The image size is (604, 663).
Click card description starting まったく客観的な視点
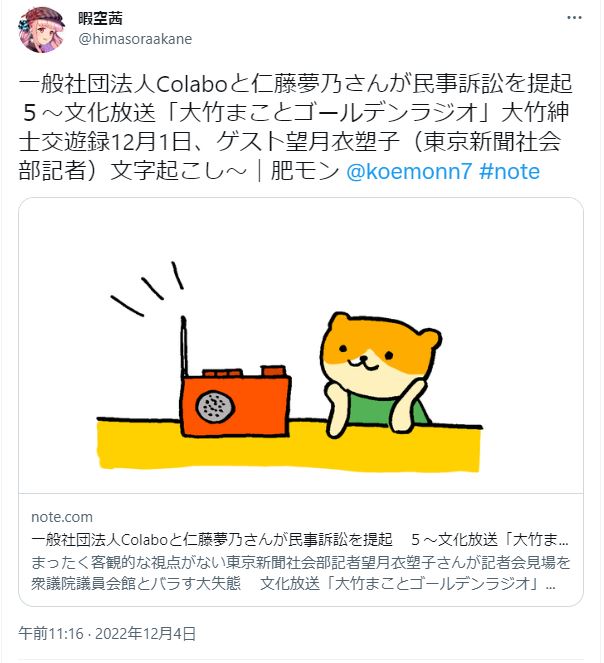301,562
